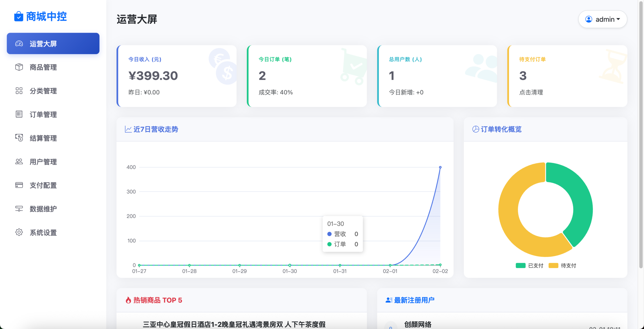Toggle the 待支付 legend in donut chart

pos(563,265)
